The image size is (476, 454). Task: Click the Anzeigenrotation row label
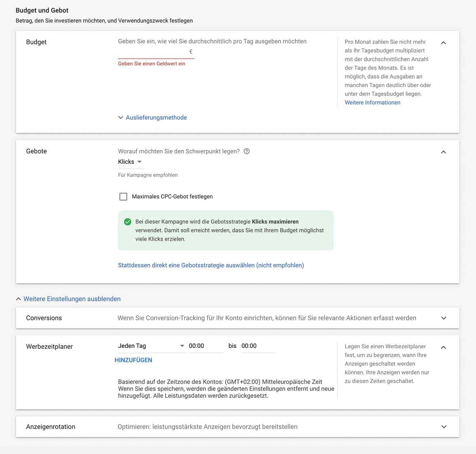click(51, 427)
